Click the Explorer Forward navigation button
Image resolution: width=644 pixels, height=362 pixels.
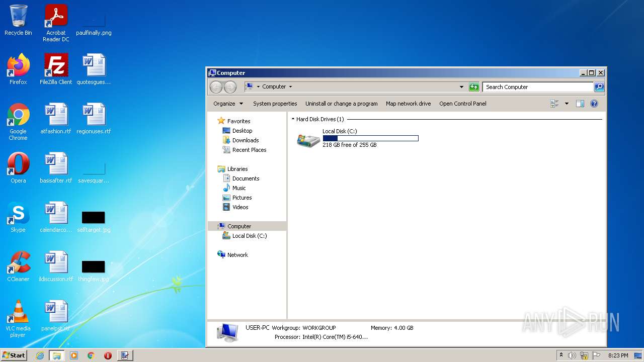click(230, 87)
